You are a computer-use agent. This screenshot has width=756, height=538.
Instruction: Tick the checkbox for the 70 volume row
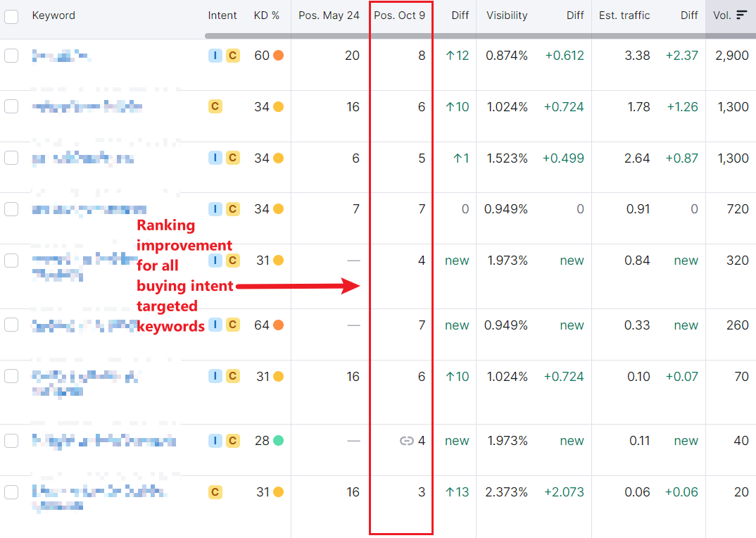[x=11, y=376]
